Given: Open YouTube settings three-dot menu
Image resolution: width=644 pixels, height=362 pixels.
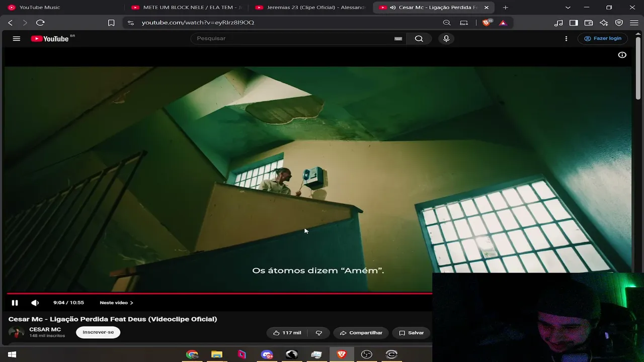Looking at the screenshot, I should pyautogui.click(x=566, y=39).
